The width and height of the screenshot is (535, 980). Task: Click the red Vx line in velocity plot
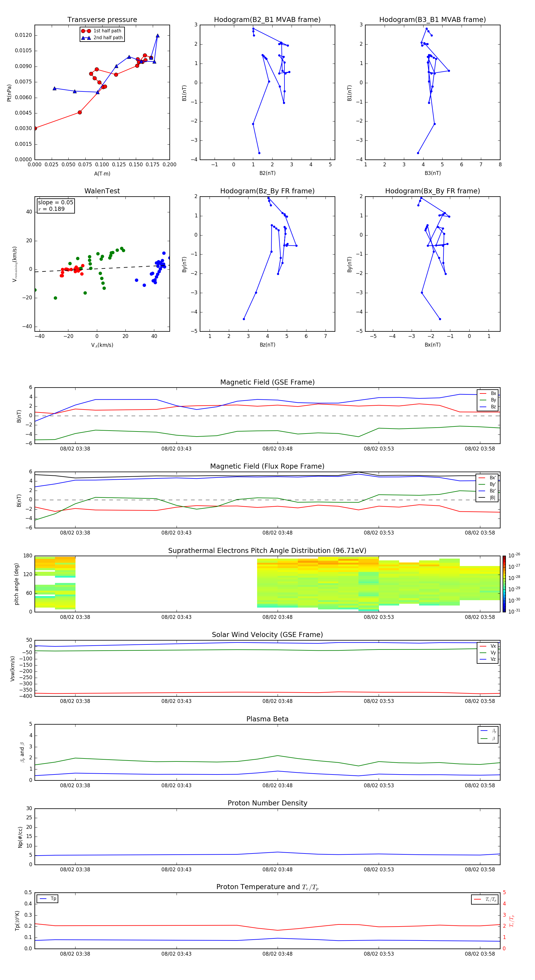[267, 693]
